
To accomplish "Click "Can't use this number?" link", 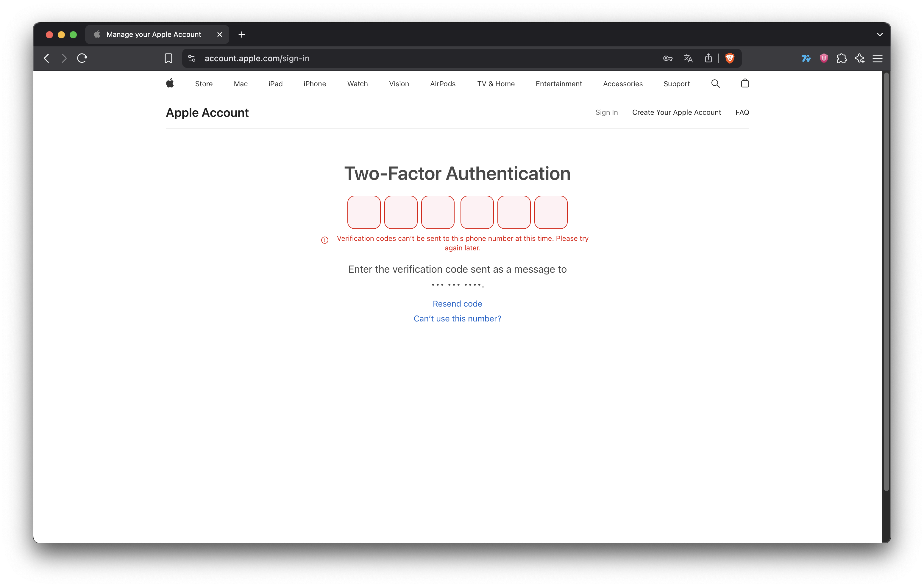I will 458,318.
